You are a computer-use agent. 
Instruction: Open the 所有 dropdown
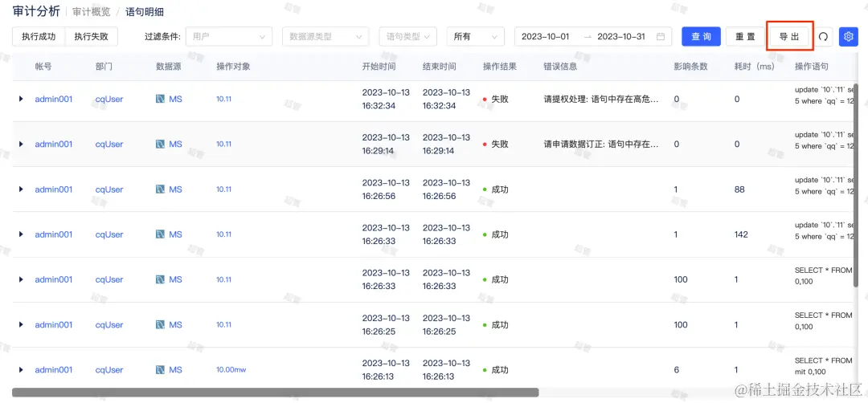[476, 36]
